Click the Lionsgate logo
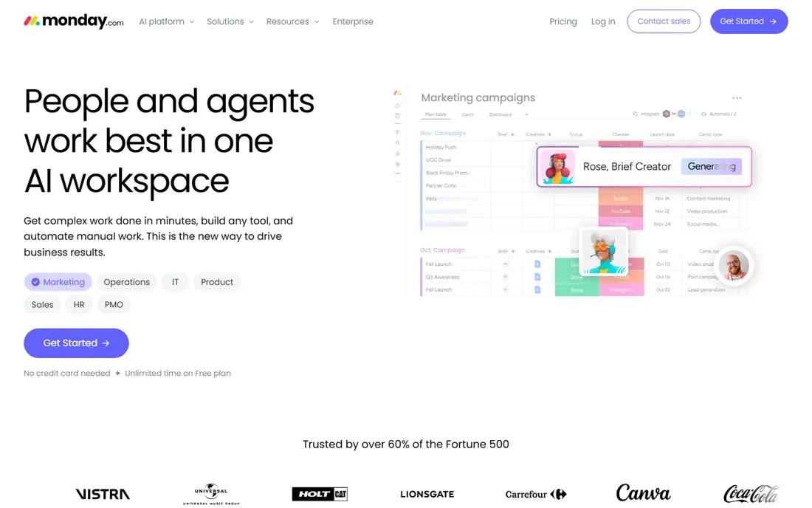Viewport: 812px width, 508px height. pos(427,494)
